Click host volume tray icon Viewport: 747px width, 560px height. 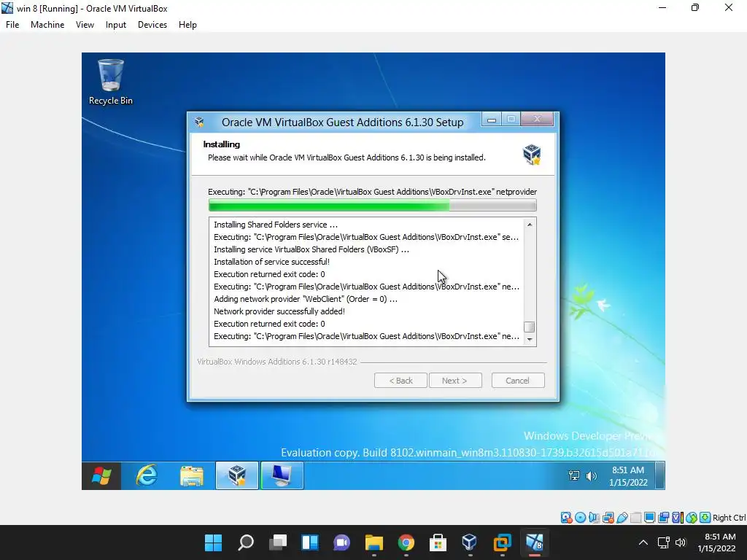tap(681, 542)
